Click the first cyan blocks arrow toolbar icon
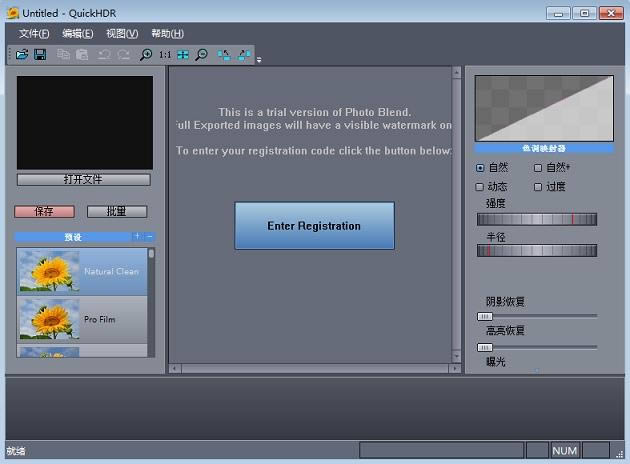 224,54
